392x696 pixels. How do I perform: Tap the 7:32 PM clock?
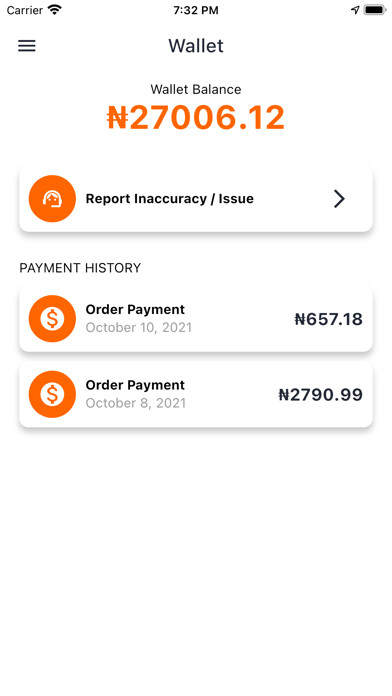[x=196, y=10]
